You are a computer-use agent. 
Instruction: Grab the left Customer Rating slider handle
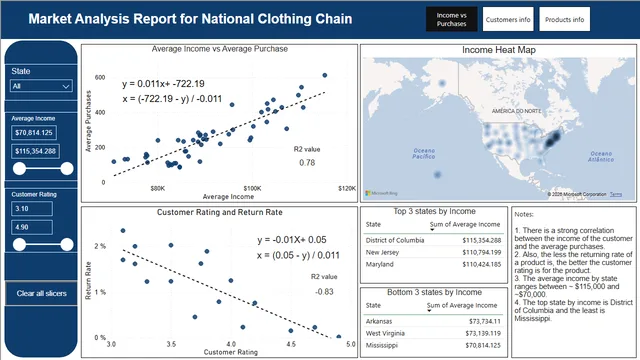(19, 244)
